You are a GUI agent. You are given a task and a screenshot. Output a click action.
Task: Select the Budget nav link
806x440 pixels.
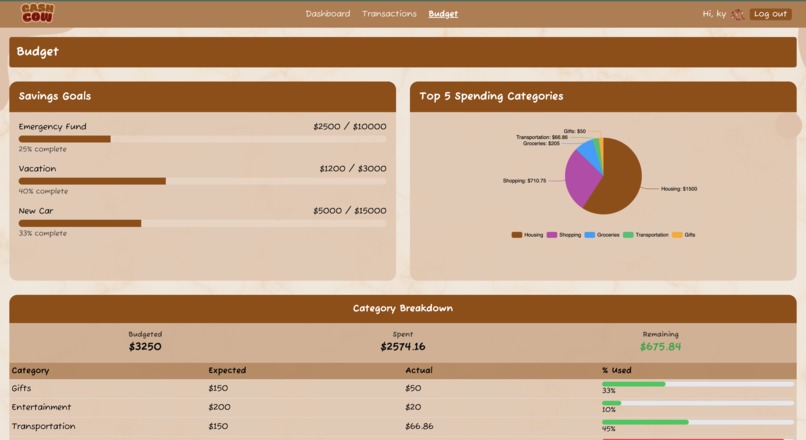pos(443,14)
